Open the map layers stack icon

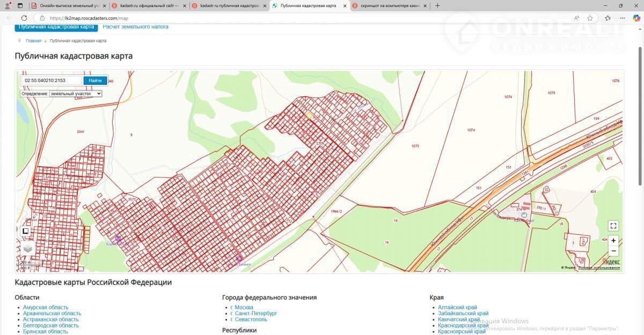point(28,249)
